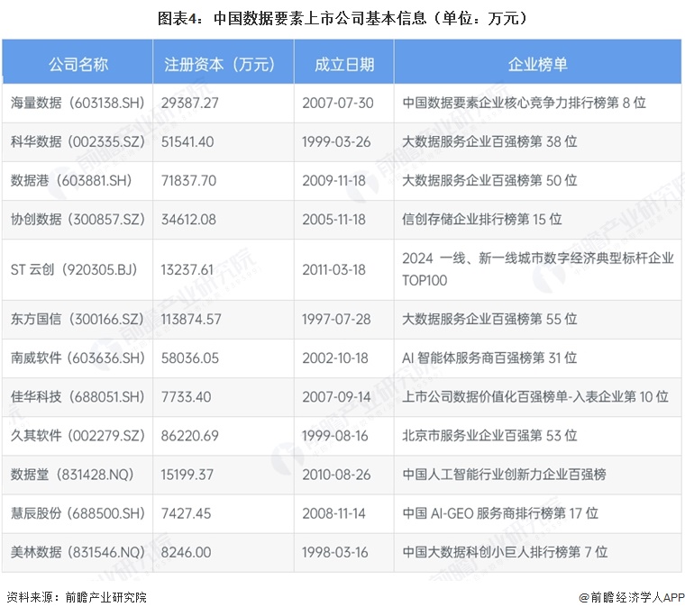Click founding date 2002-10-18

pos(335,358)
